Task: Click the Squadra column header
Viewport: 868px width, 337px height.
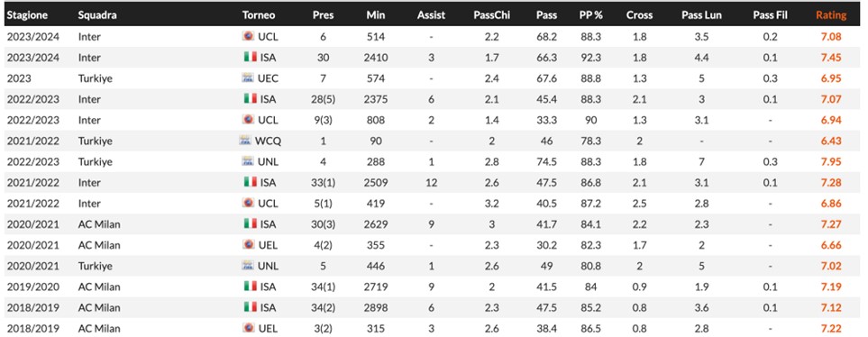Action: click(x=97, y=15)
